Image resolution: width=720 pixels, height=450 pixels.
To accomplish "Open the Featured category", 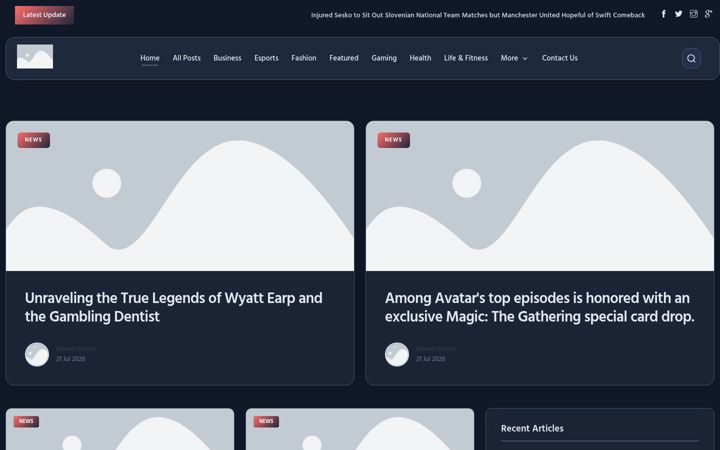I will pos(343,58).
